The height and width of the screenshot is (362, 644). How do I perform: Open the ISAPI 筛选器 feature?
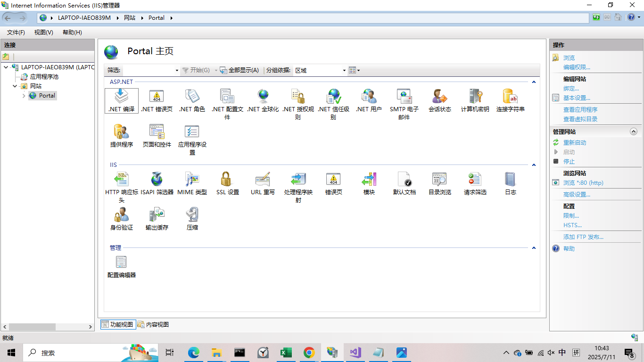tap(157, 183)
